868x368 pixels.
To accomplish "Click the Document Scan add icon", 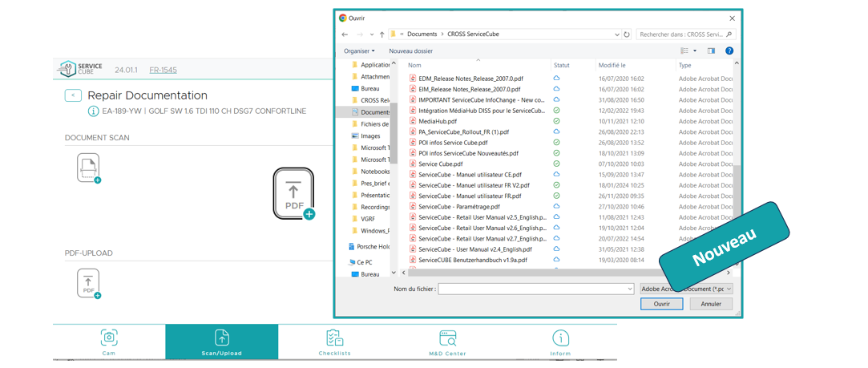I will pos(89,168).
